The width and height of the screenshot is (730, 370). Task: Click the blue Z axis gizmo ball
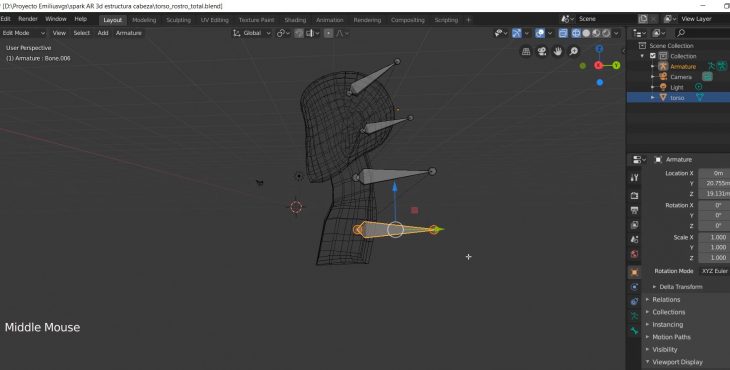[x=599, y=48]
